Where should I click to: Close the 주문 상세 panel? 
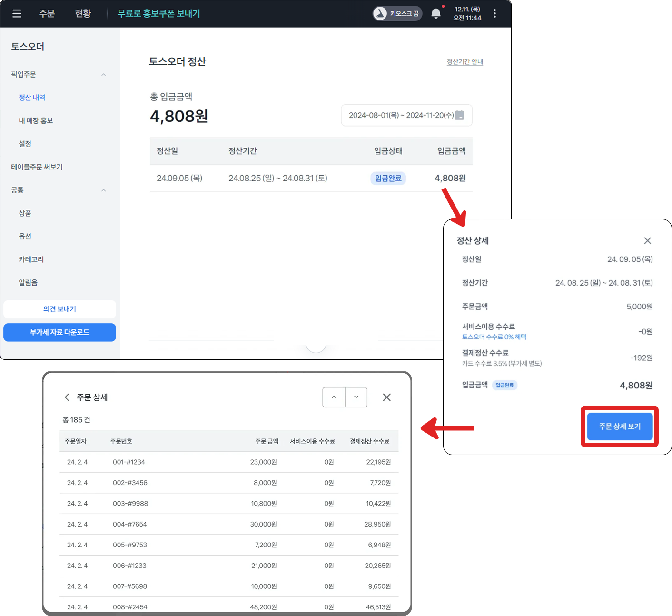click(x=387, y=397)
